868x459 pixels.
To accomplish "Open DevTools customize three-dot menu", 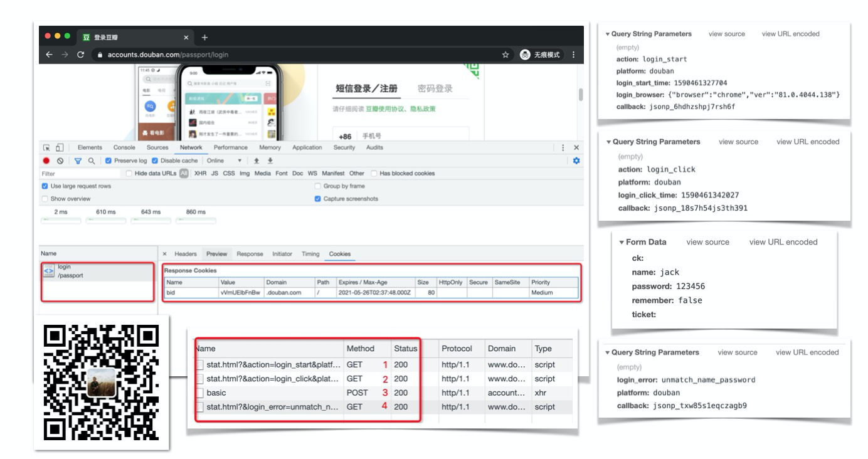I will [563, 147].
